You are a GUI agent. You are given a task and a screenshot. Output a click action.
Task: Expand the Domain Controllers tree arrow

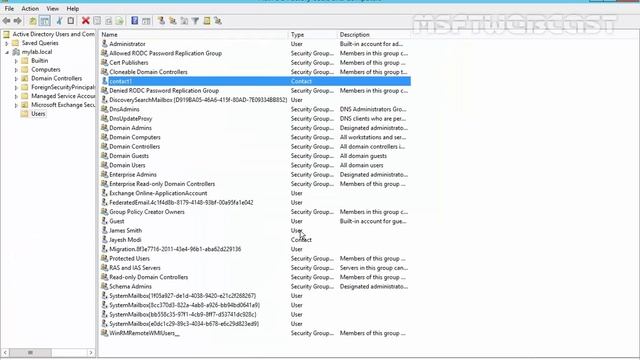click(16, 79)
